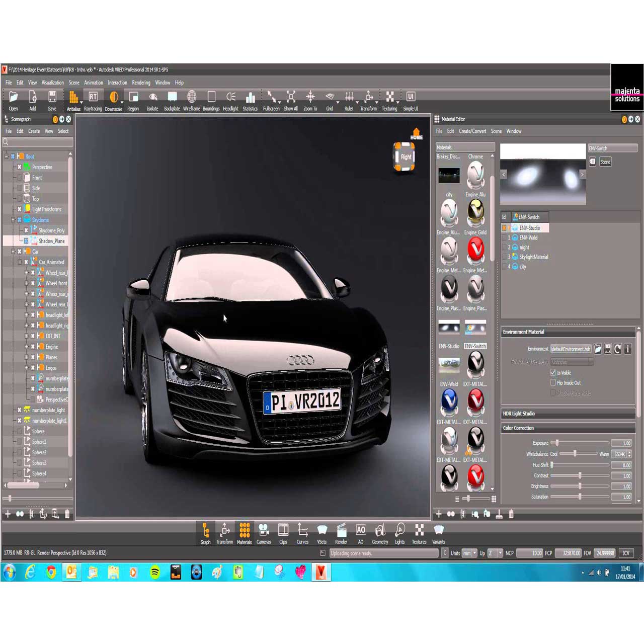644x644 pixels.
Task: Toggle checkbox of ENV-Wald environment row
Action: click(x=504, y=238)
